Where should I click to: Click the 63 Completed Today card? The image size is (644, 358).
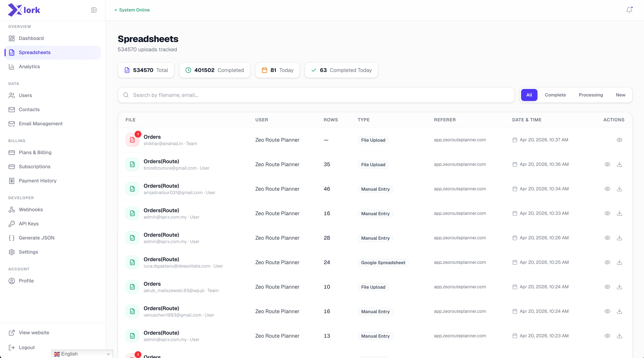pos(341,70)
